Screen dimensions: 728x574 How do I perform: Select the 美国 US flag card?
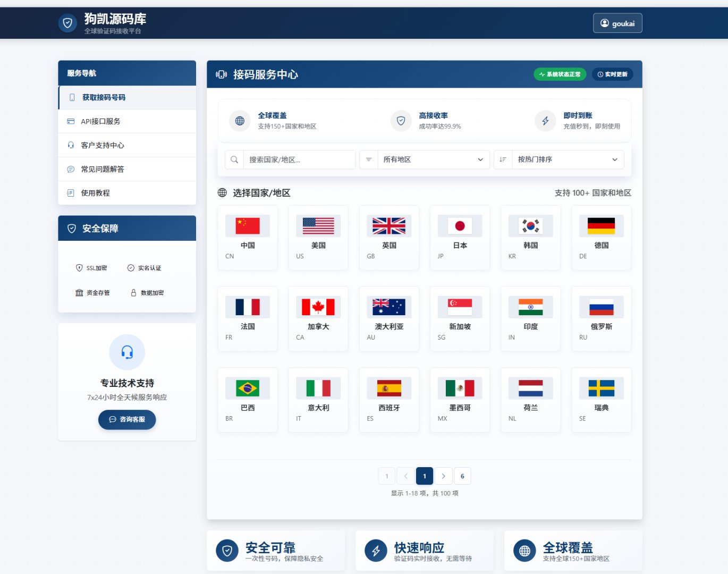318,238
